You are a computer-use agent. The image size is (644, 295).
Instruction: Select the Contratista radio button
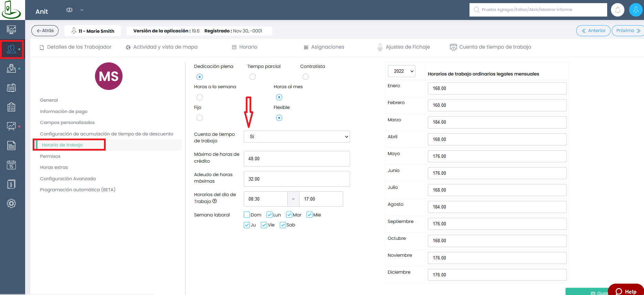306,77
